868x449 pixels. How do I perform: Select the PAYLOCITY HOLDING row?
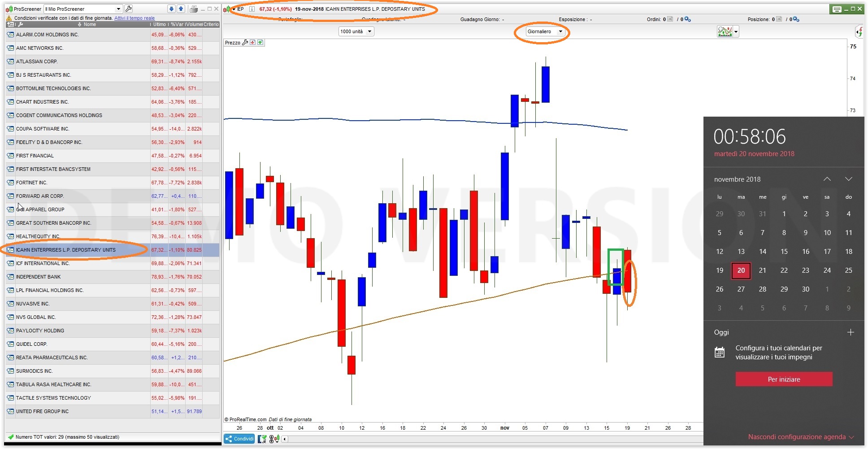pyautogui.click(x=113, y=331)
